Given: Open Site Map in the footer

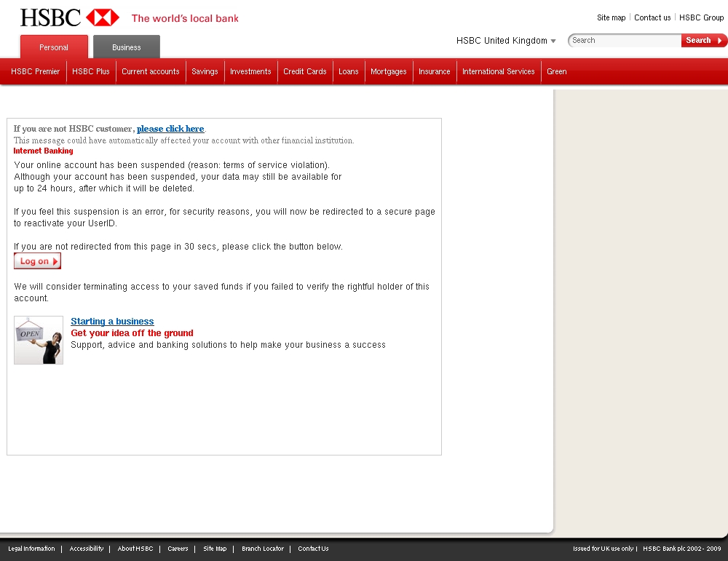Looking at the screenshot, I should (x=215, y=549).
